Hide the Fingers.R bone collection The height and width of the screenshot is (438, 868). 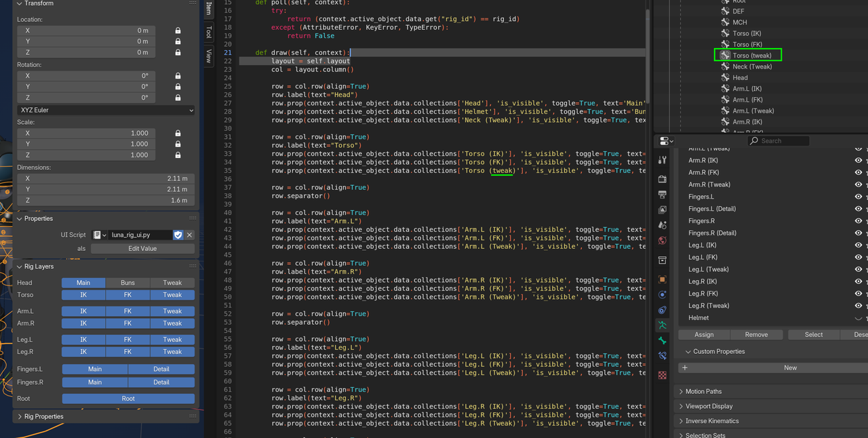point(859,221)
